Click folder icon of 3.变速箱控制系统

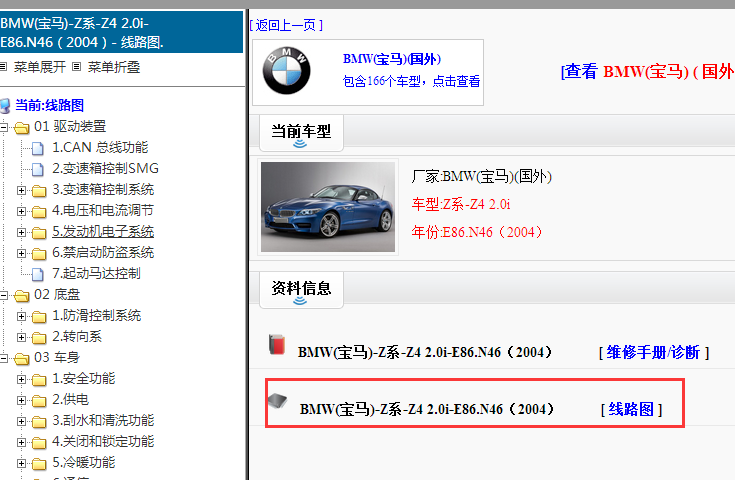(39, 190)
